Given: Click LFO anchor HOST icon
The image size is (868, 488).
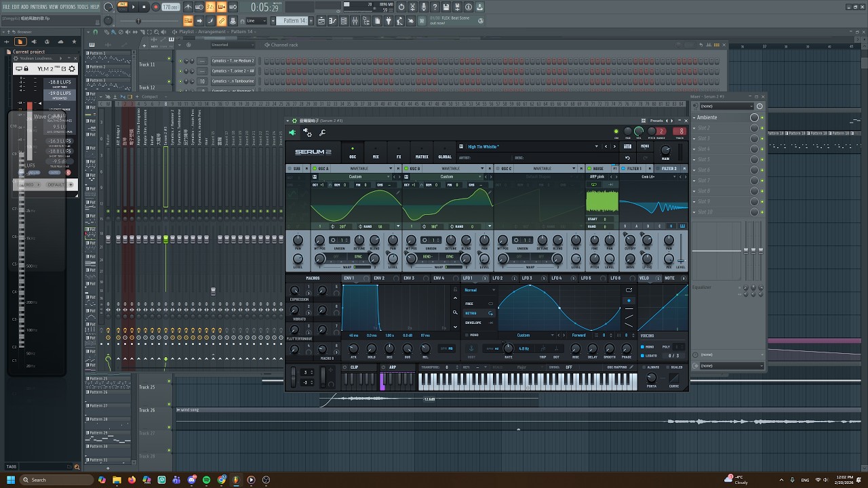Looking at the screenshot, I should point(471,348).
